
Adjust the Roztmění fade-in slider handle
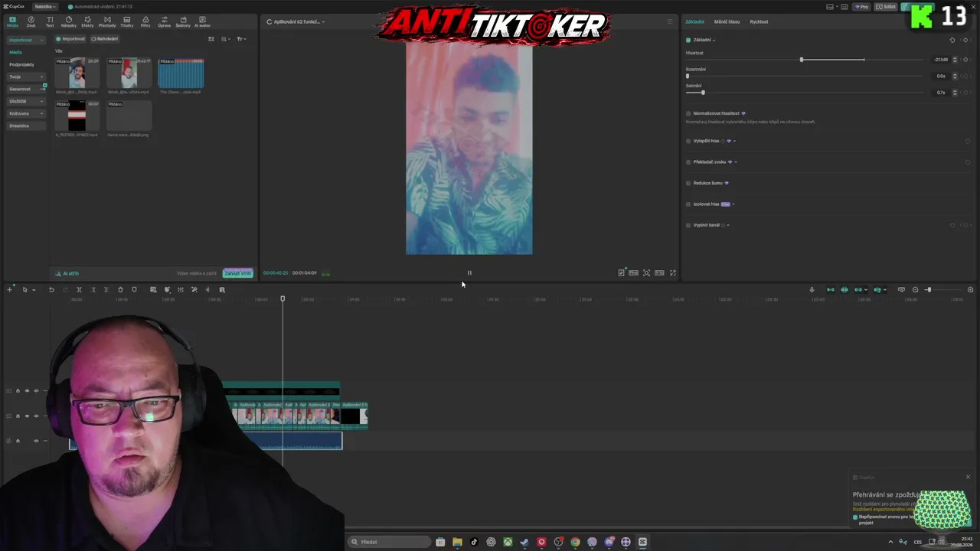point(688,76)
